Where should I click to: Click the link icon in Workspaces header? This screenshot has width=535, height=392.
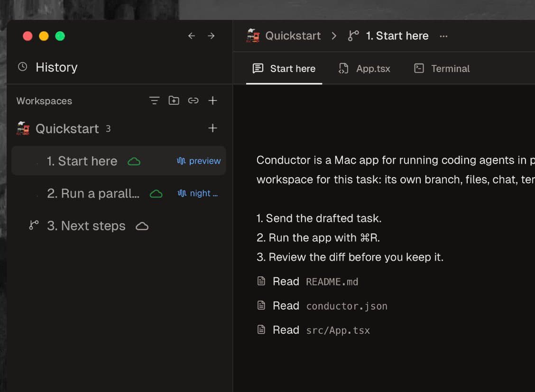pyautogui.click(x=193, y=100)
